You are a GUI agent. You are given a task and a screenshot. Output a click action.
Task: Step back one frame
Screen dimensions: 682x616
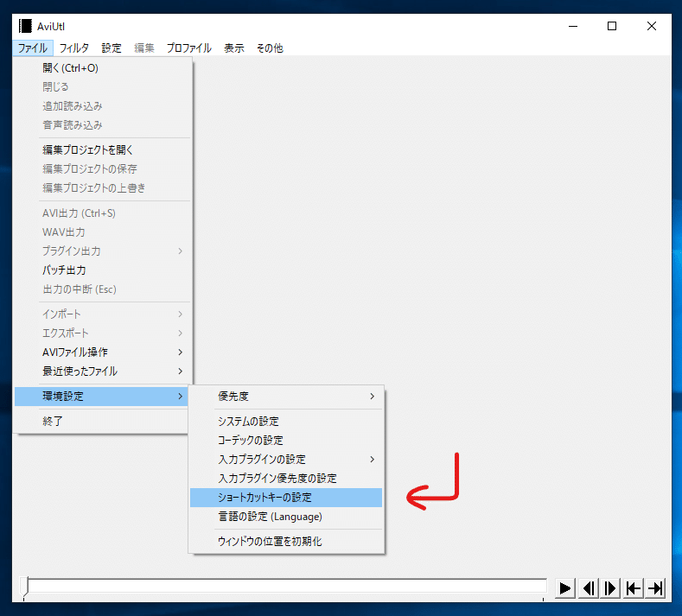[589, 588]
